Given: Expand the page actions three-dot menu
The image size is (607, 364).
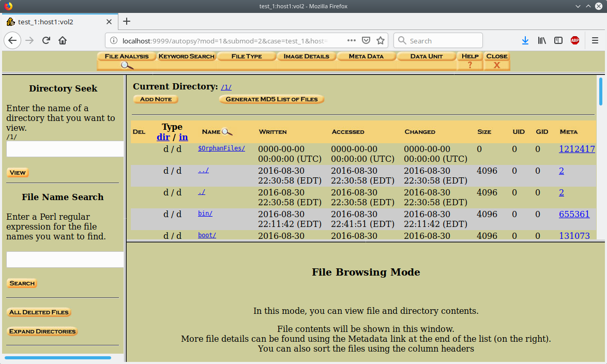Looking at the screenshot, I should pos(352,41).
